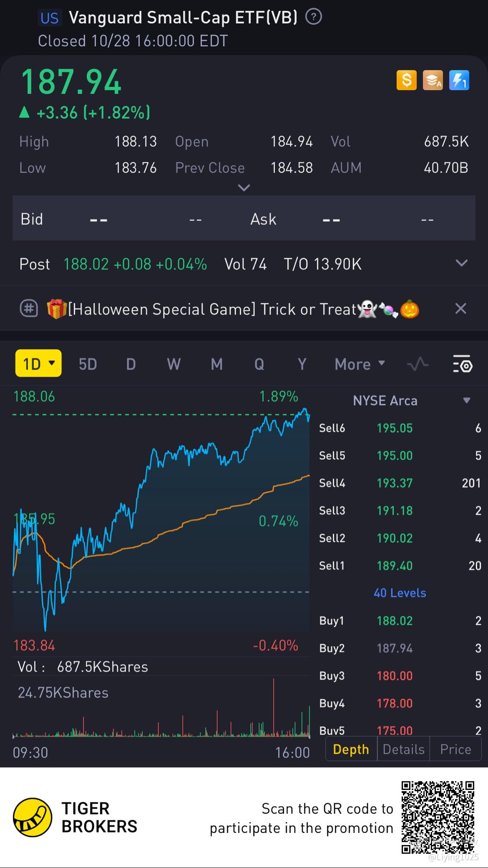Open the NYSE Arca exchange dropdown
488x868 pixels.
pos(411,400)
